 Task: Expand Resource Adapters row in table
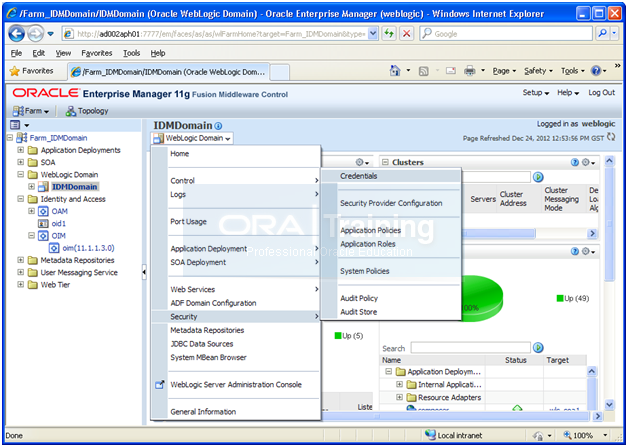coord(399,397)
